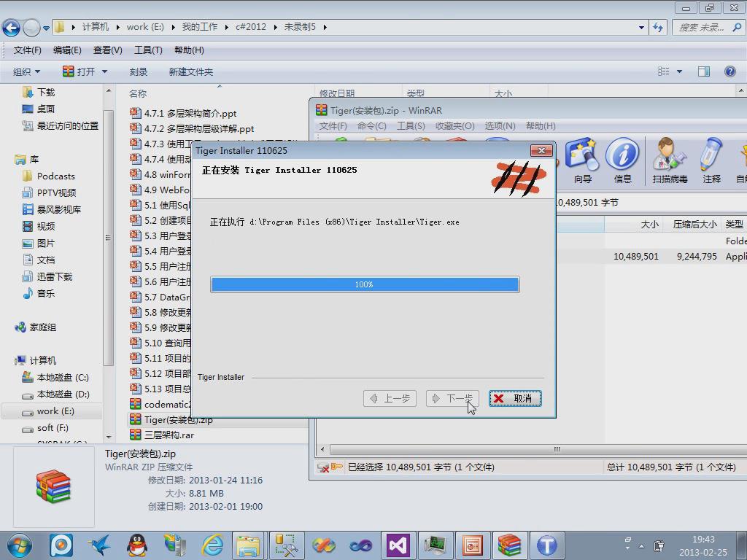This screenshot has width=747, height=560.
Task: Open the blue bird app on the taskbar
Action: 99,545
